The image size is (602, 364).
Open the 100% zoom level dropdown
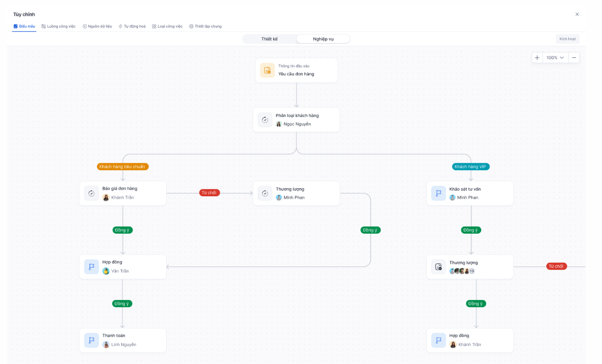coord(555,58)
